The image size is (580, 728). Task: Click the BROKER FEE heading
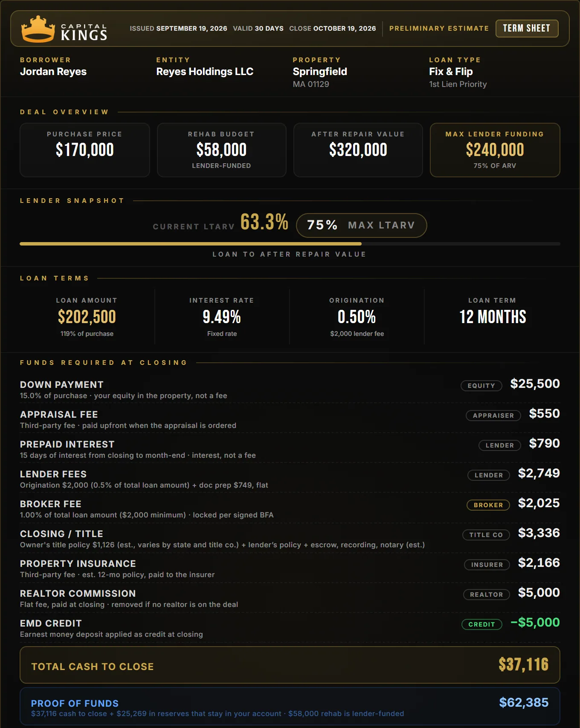tap(51, 504)
